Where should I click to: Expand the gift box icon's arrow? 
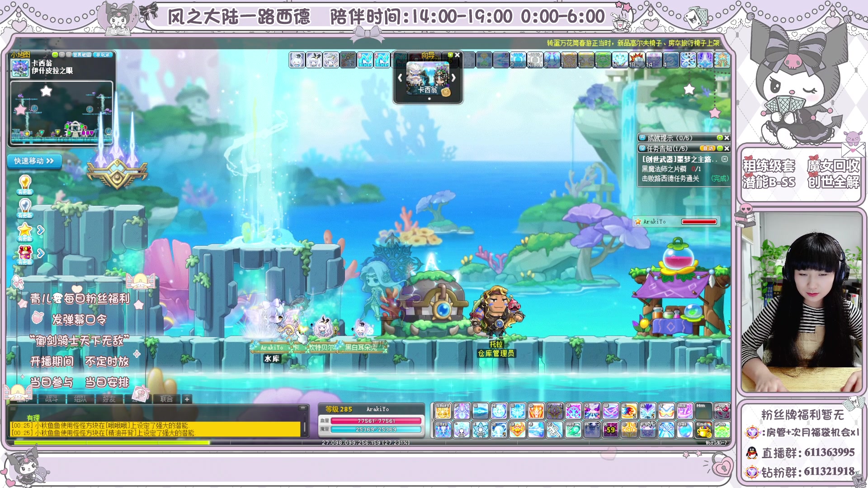[41, 253]
